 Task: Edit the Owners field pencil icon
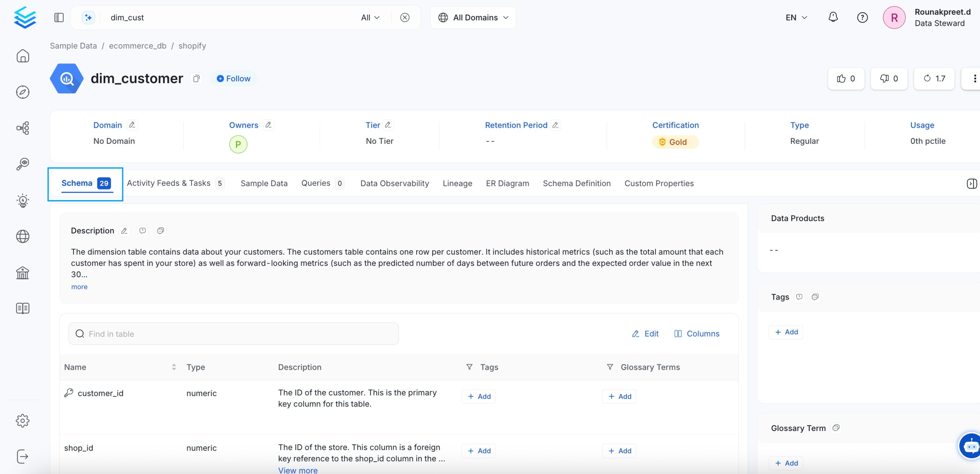click(x=268, y=125)
